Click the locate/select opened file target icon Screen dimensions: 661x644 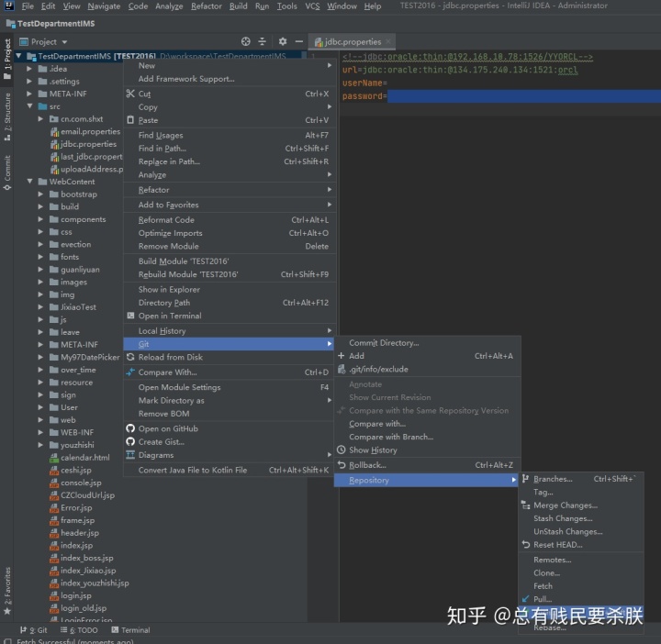coord(245,41)
